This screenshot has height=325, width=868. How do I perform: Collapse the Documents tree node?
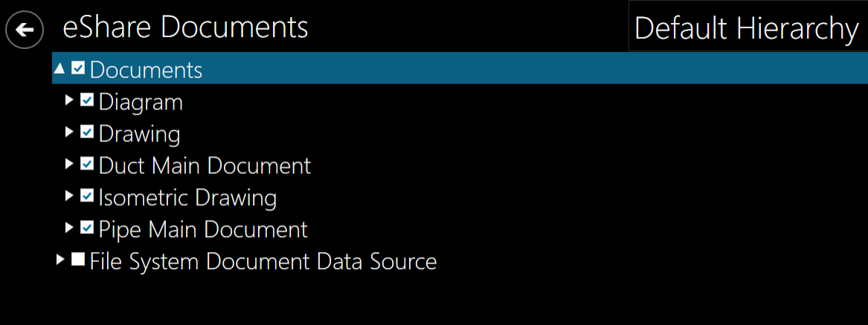tap(60, 69)
